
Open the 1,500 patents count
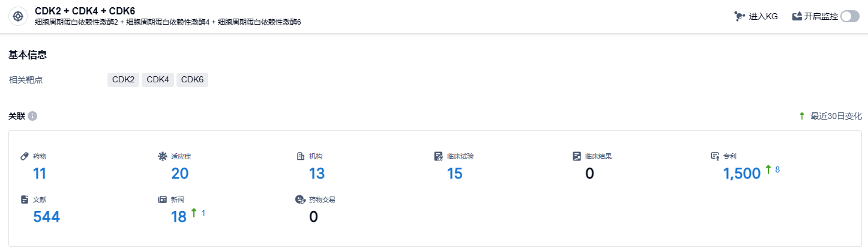click(742, 174)
